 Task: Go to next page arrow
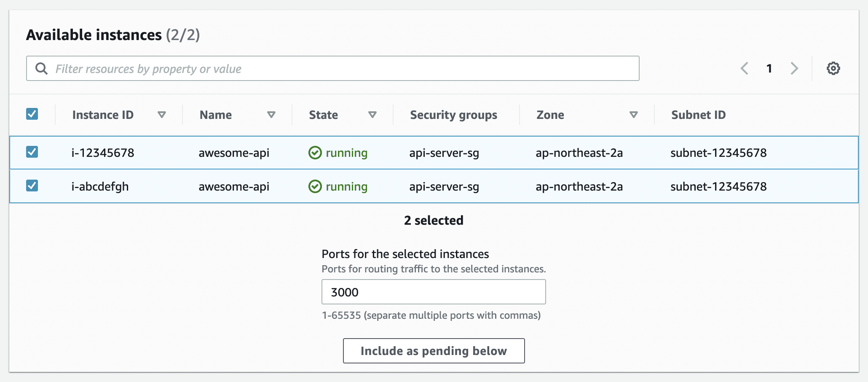[794, 68]
